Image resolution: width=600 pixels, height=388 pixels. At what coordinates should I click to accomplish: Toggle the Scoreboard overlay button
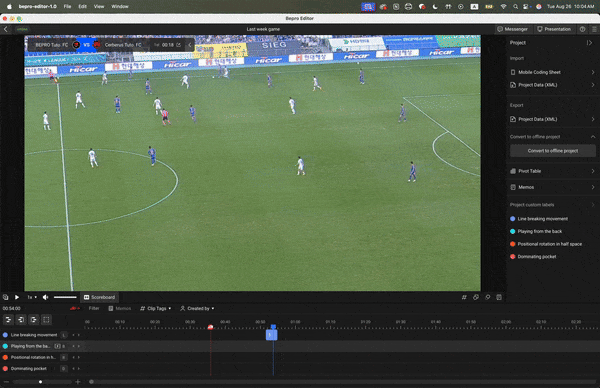[x=99, y=297]
